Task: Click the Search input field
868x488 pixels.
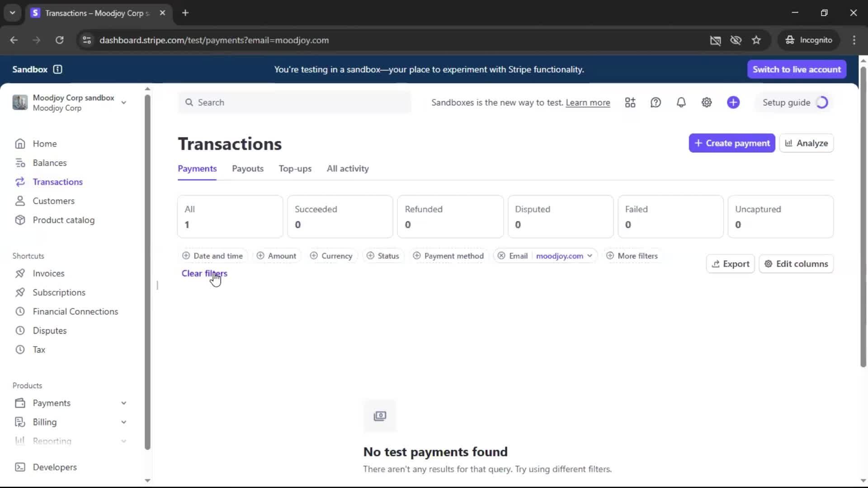Action: (x=294, y=103)
